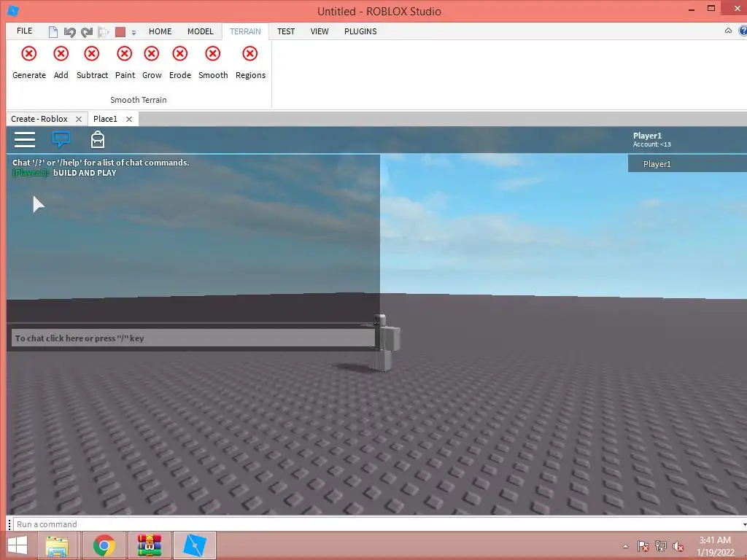Choose the Subtract terrain tool
This screenshot has height=560, width=747.
pyautogui.click(x=92, y=63)
